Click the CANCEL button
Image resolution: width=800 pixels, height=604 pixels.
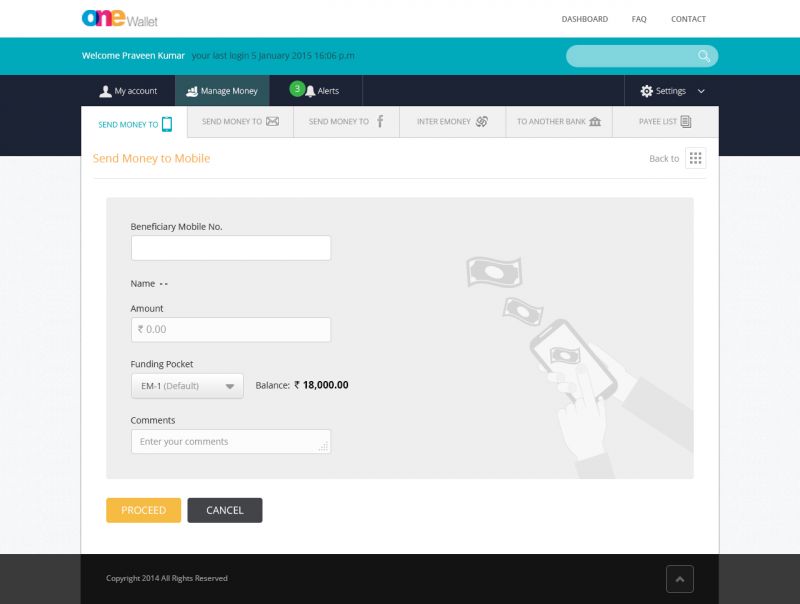click(x=225, y=510)
